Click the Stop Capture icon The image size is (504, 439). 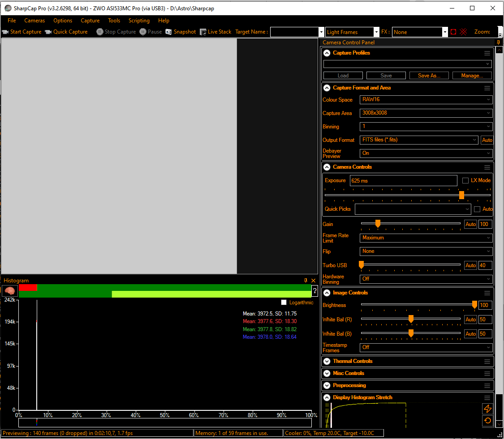click(100, 32)
